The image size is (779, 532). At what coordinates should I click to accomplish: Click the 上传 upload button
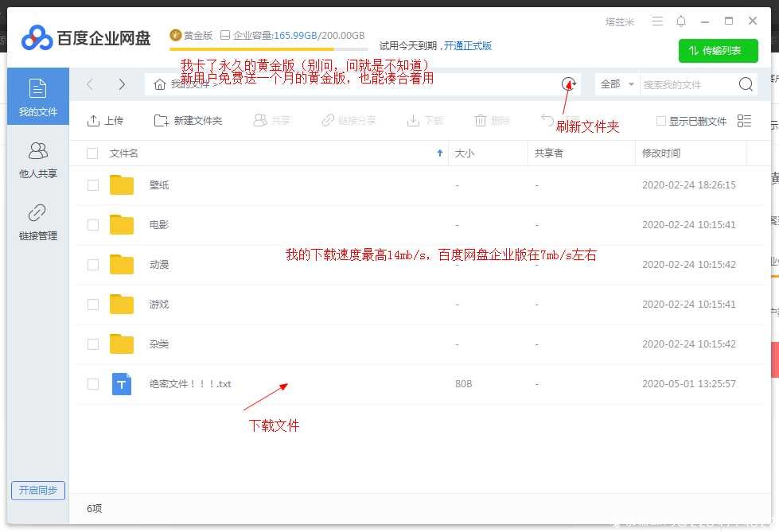(x=105, y=121)
